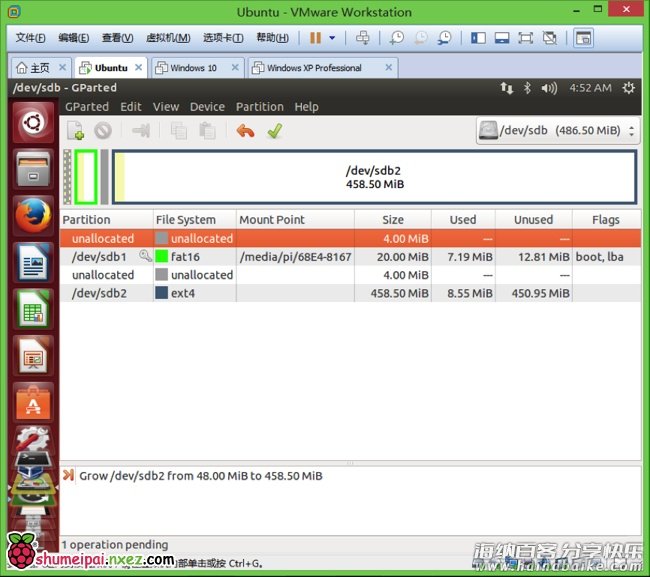Open VMware 虚拟机(M) menu
Viewport: 650px width, 577px height.
click(168, 38)
